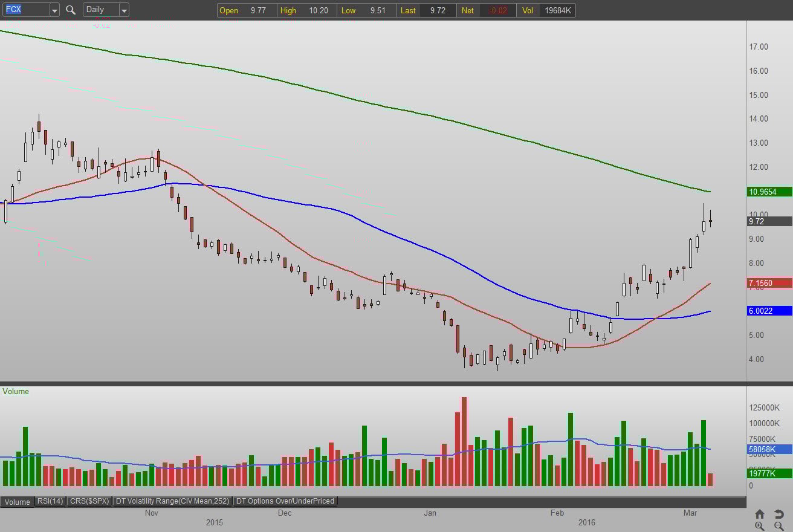Open the FCX ticker symbol dropdown arrow
The height and width of the screenshot is (532, 793).
pyautogui.click(x=54, y=10)
